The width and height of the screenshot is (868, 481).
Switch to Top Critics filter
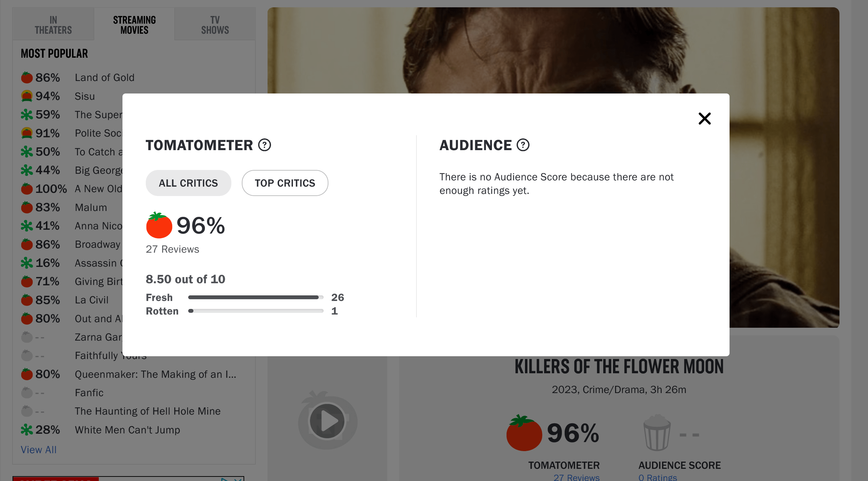[x=285, y=183]
